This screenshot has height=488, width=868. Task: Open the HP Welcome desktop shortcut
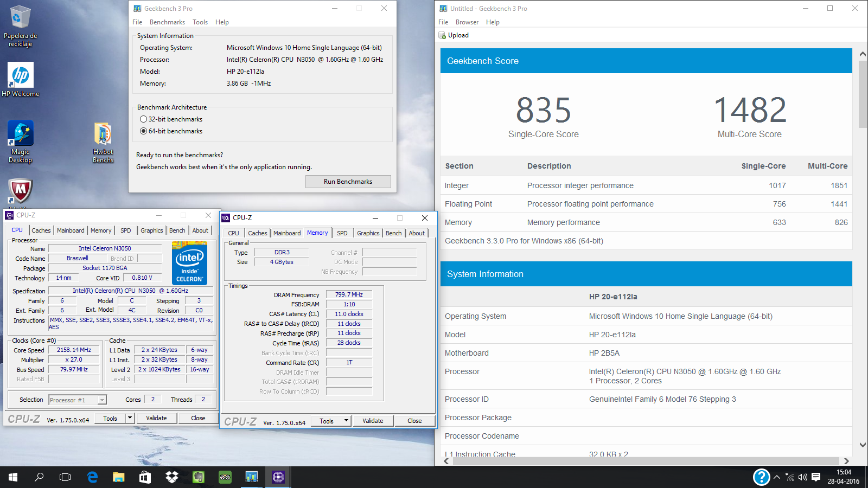pyautogui.click(x=21, y=79)
